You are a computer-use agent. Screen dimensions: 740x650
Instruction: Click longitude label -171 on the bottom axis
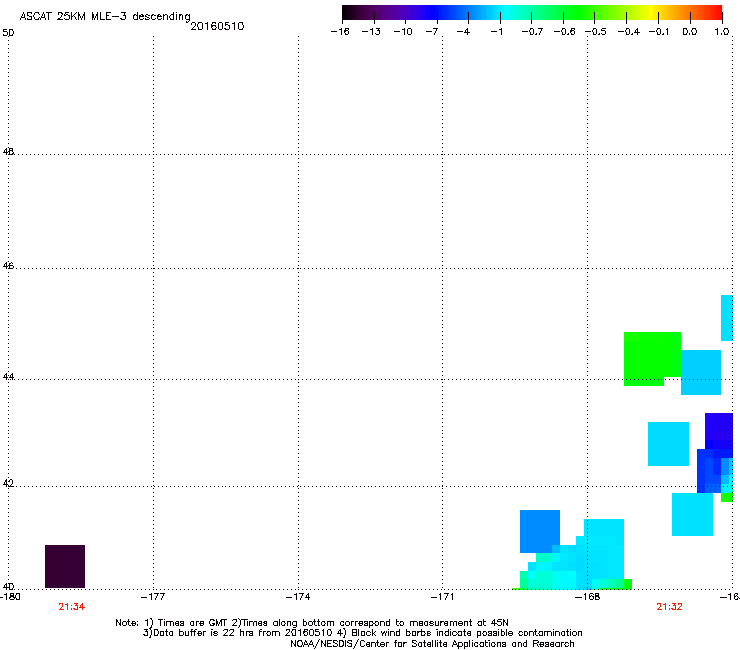coord(443,597)
